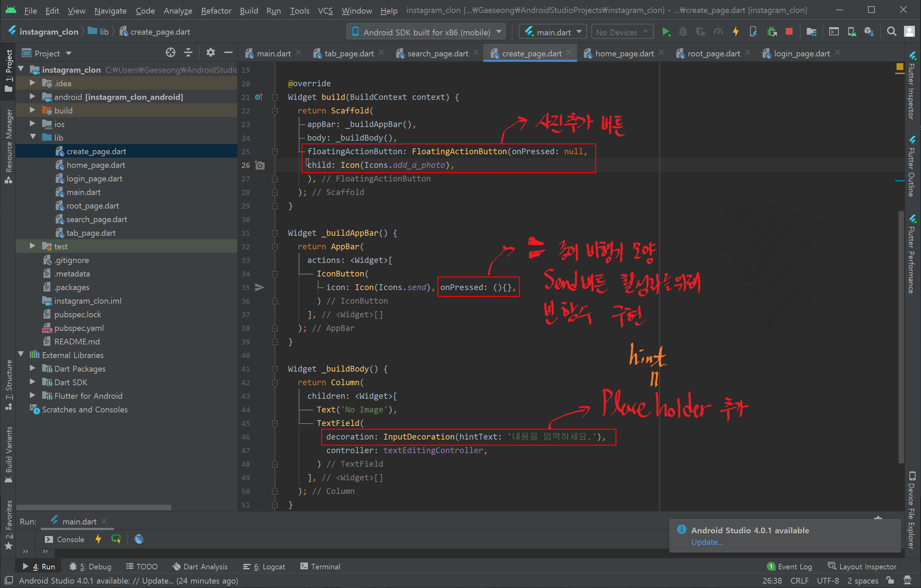This screenshot has height=588, width=921.
Task: Open the Event Log button
Action: [x=789, y=567]
